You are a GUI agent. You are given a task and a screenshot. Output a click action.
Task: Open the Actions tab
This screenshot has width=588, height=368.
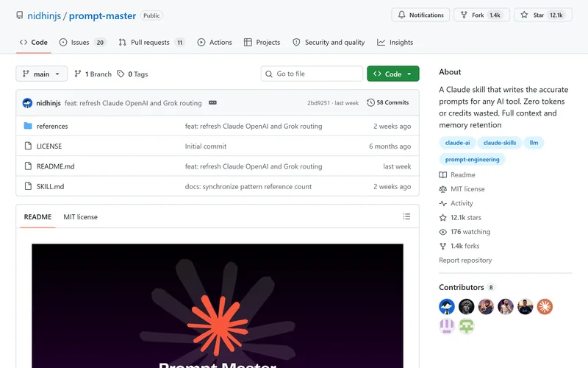coord(215,43)
